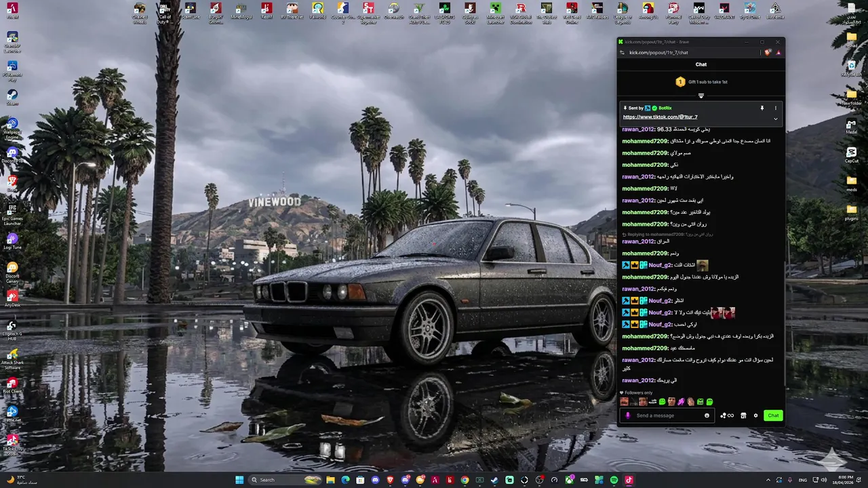Open Steam from the taskbar
The height and width of the screenshot is (488, 868).
tap(494, 480)
